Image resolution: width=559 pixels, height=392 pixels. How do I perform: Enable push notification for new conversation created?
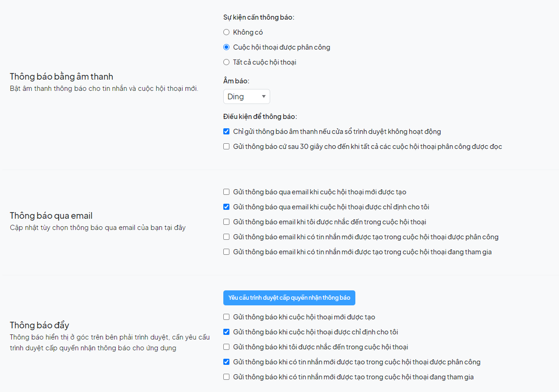(x=227, y=317)
